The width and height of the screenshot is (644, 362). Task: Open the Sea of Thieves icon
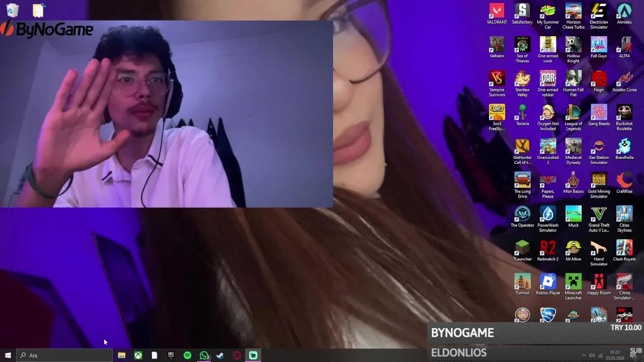[522, 50]
